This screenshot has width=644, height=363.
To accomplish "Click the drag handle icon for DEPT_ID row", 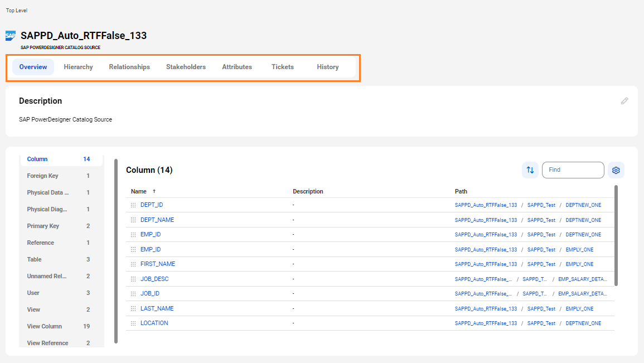I will pyautogui.click(x=133, y=205).
